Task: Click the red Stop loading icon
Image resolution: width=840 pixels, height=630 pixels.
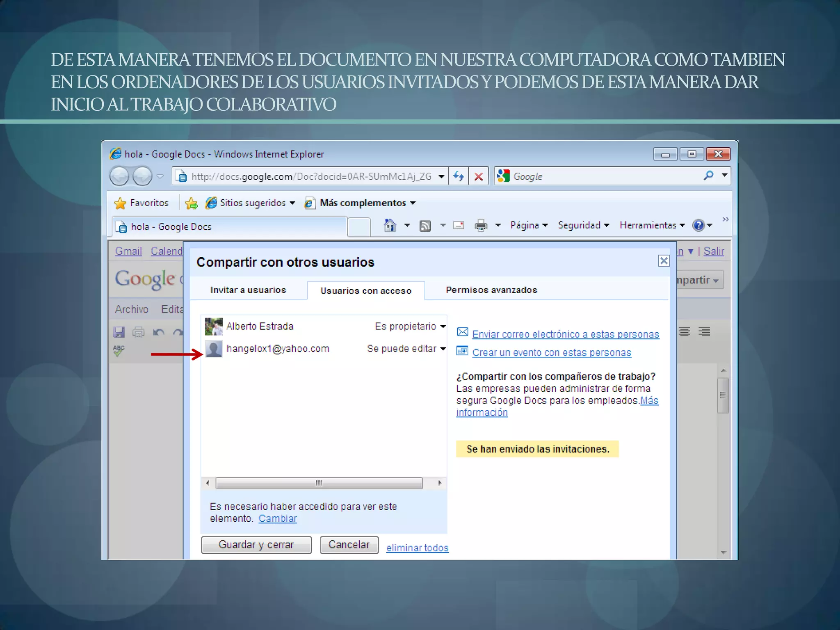Action: 478,176
